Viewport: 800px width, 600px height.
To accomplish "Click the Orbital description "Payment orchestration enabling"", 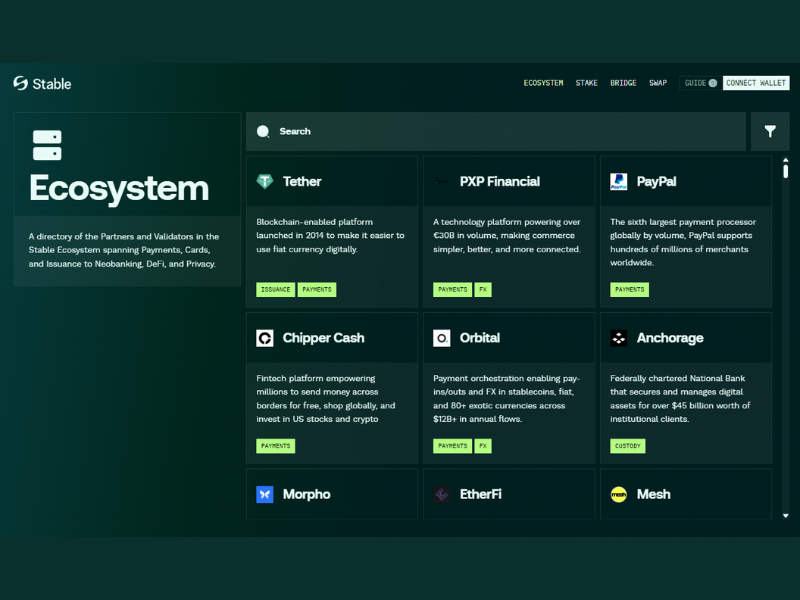I will click(x=506, y=399).
